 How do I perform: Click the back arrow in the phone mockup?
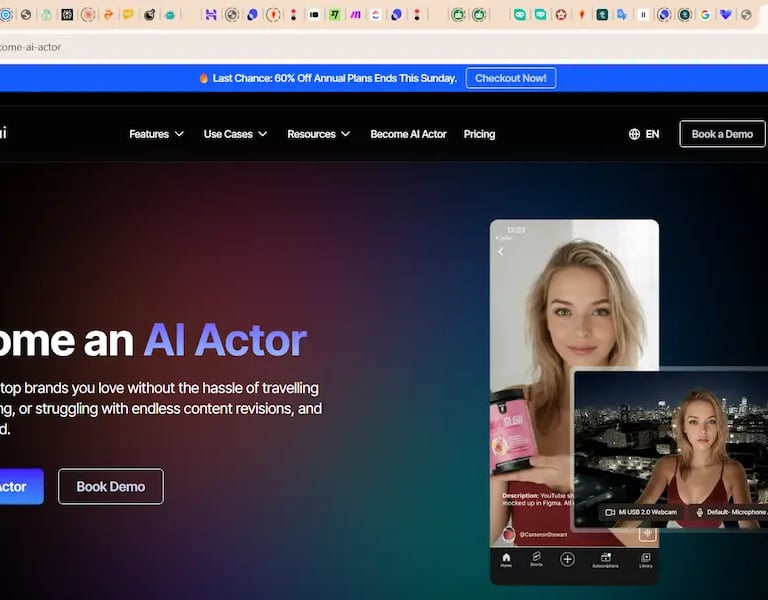[501, 251]
